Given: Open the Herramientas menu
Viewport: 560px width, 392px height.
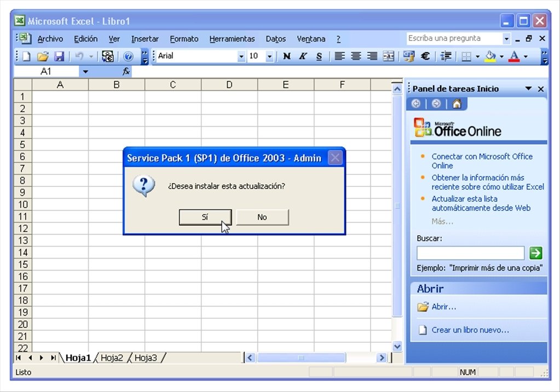Looking at the screenshot, I should coord(232,39).
